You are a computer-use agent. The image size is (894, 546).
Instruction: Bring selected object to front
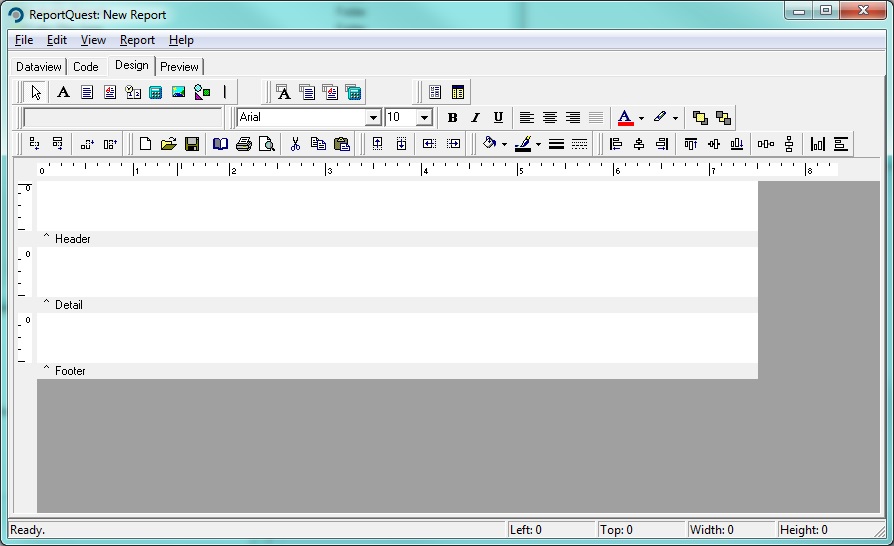click(x=700, y=117)
